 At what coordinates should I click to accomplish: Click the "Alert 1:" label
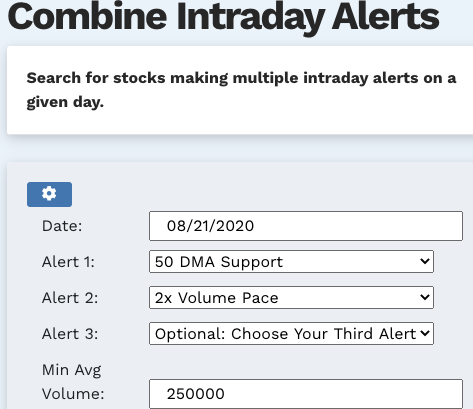(68, 262)
